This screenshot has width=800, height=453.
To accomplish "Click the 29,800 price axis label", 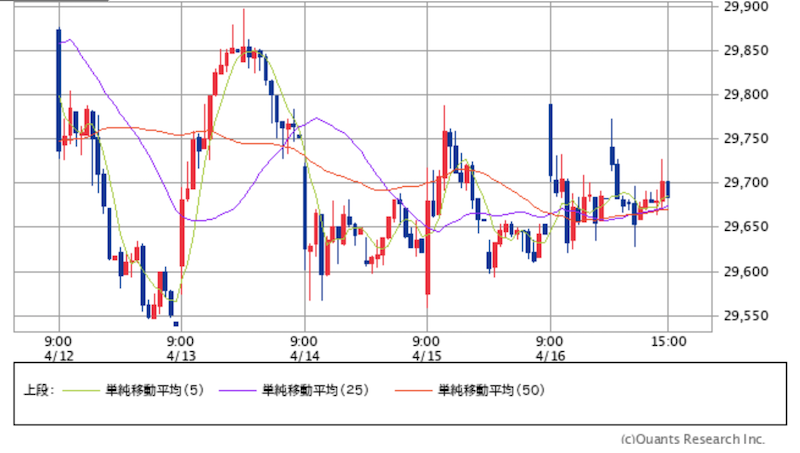I will (746, 94).
